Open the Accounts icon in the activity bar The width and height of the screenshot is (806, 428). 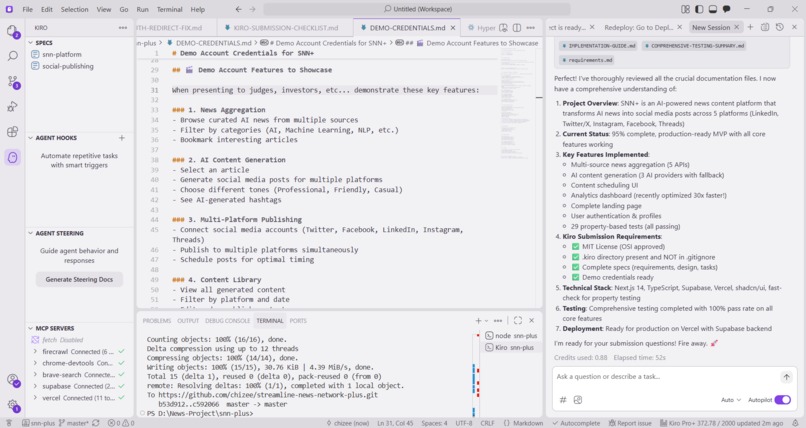point(12,380)
